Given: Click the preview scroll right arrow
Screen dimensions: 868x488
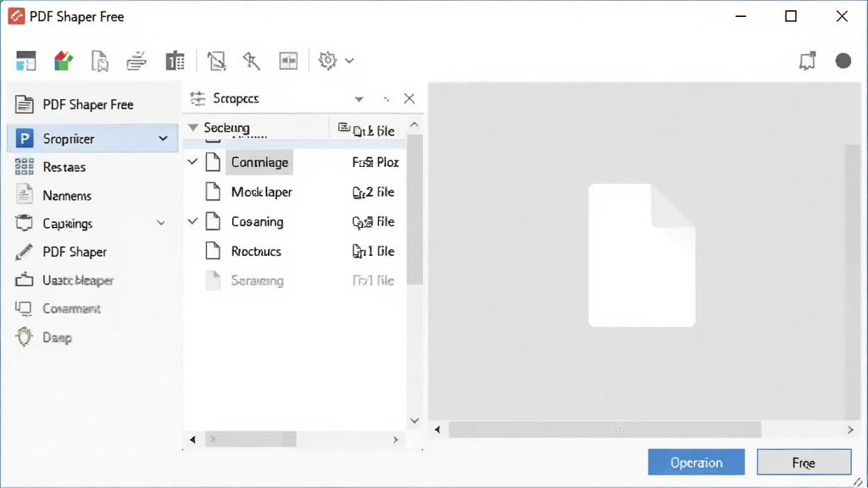Looking at the screenshot, I should pos(851,430).
